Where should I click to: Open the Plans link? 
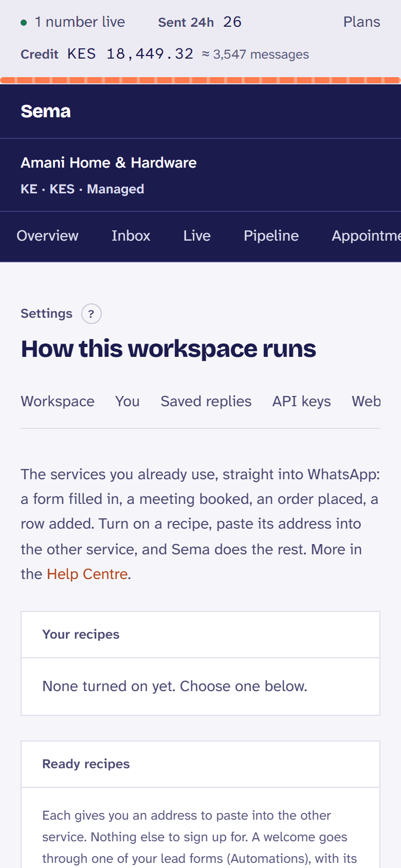tap(361, 22)
